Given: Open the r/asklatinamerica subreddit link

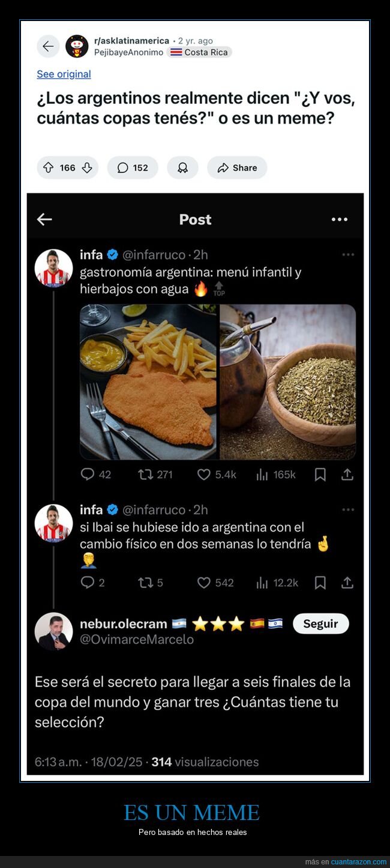Looking at the screenshot, I should 131,41.
